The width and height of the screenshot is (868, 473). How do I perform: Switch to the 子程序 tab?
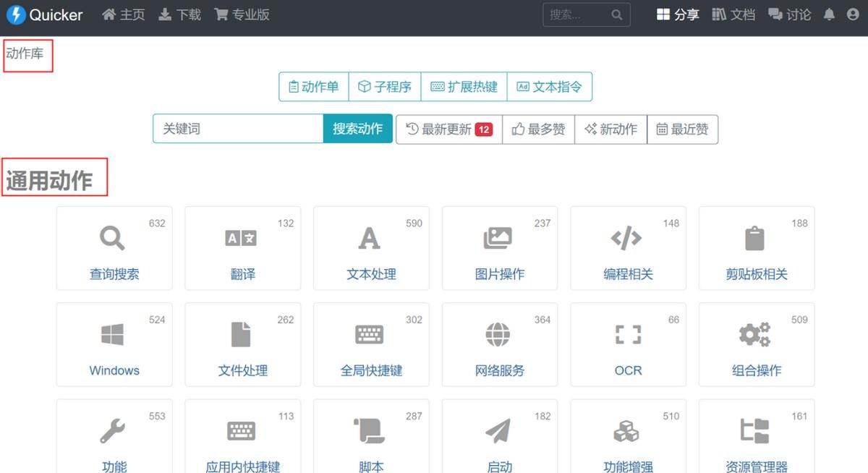point(386,86)
